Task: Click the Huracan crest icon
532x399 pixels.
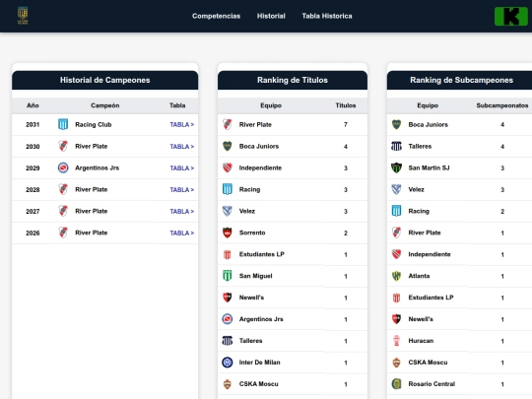Action: point(397,341)
